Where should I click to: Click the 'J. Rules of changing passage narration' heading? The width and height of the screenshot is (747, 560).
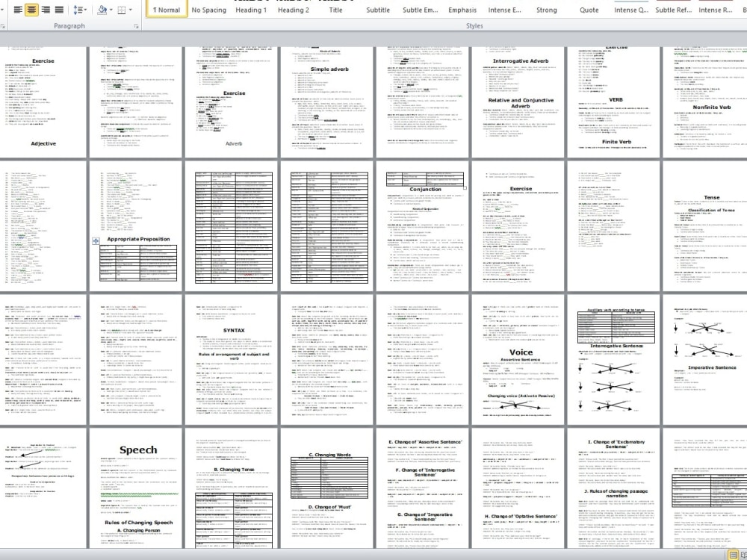(616, 494)
